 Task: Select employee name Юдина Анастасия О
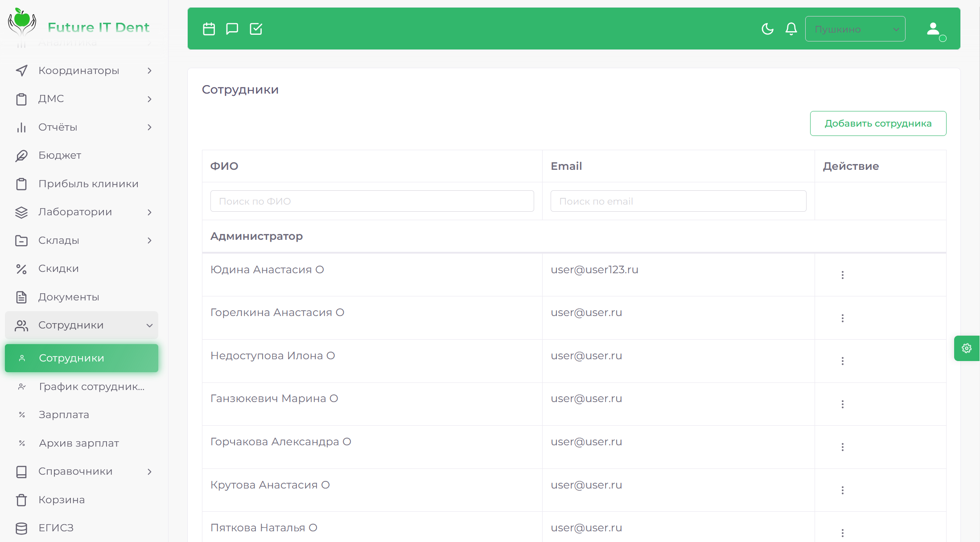tap(267, 270)
